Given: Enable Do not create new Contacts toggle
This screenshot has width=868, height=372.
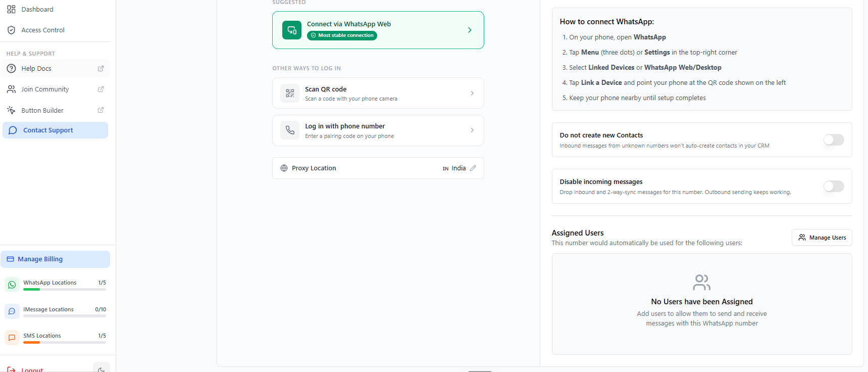Looking at the screenshot, I should pos(834,139).
